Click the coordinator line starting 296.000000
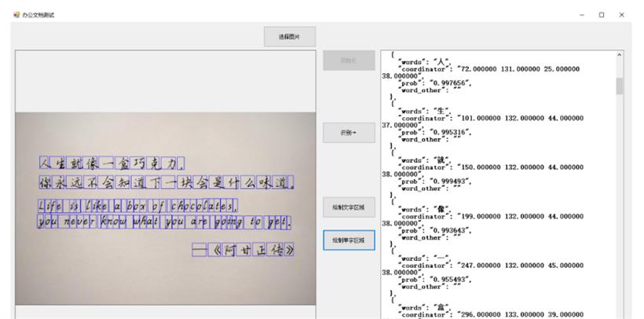The image size is (644, 319). tap(491, 315)
